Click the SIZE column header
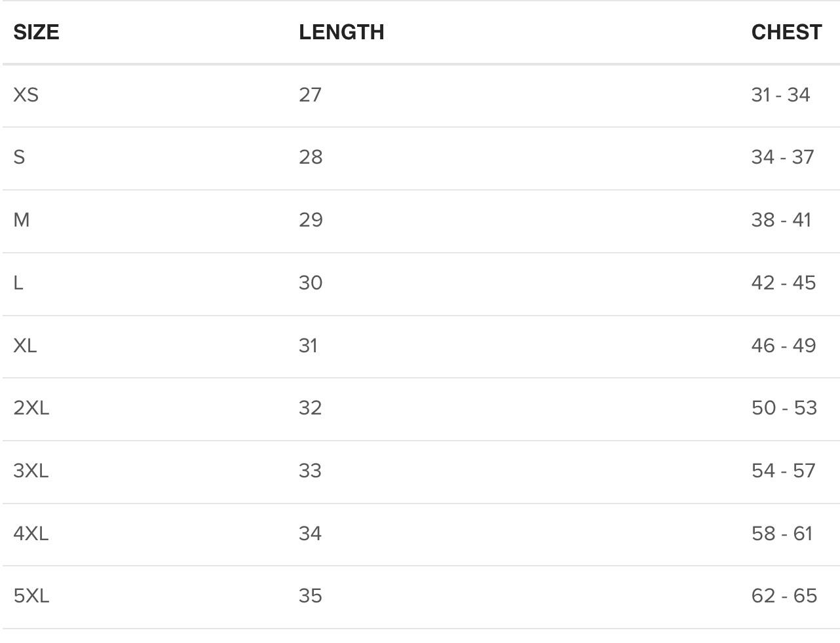The width and height of the screenshot is (840, 643). [x=37, y=32]
